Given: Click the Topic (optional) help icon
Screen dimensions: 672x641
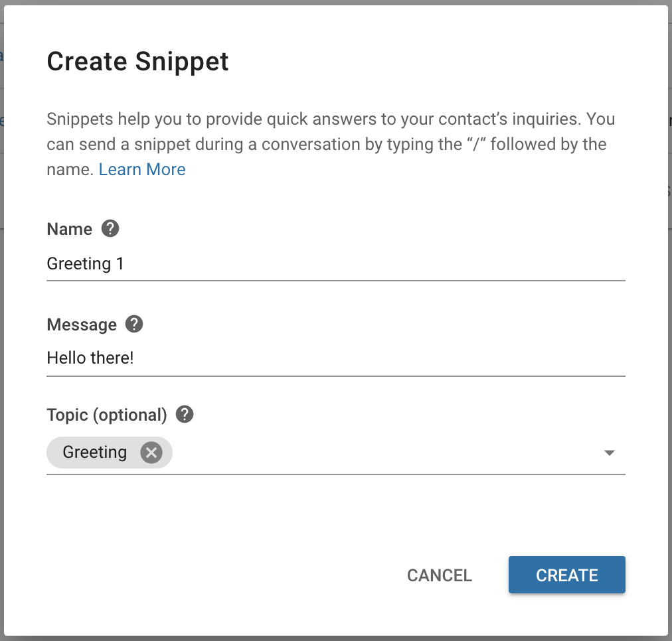Looking at the screenshot, I should coord(185,414).
